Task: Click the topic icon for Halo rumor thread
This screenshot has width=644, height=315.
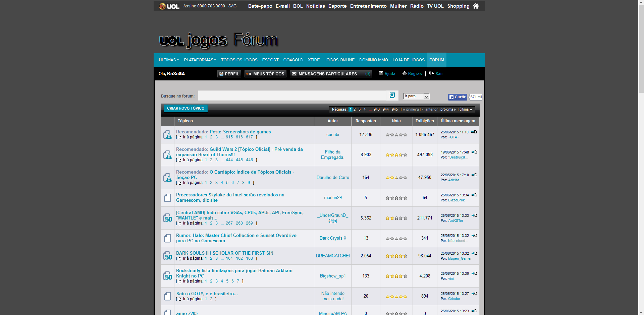Action: point(167,238)
